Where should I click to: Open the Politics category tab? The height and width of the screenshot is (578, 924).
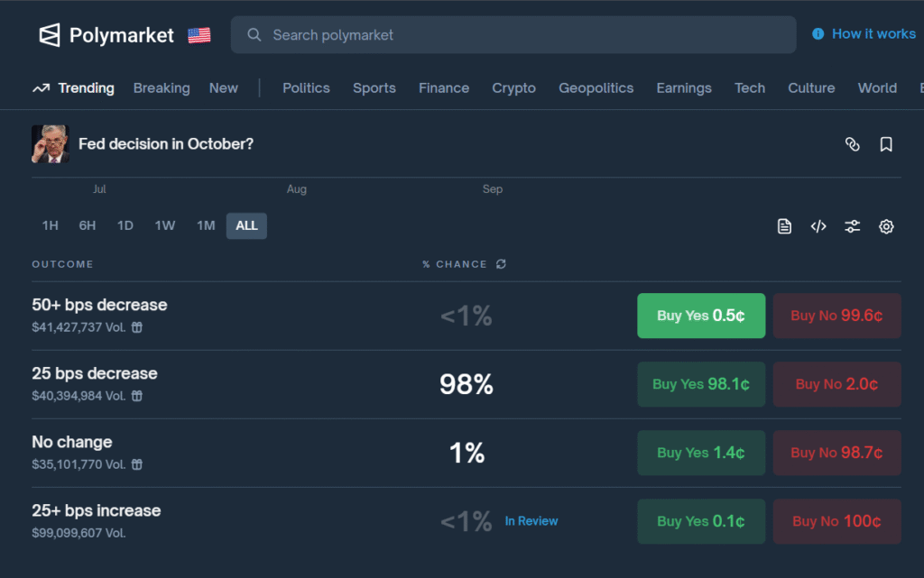tap(306, 88)
